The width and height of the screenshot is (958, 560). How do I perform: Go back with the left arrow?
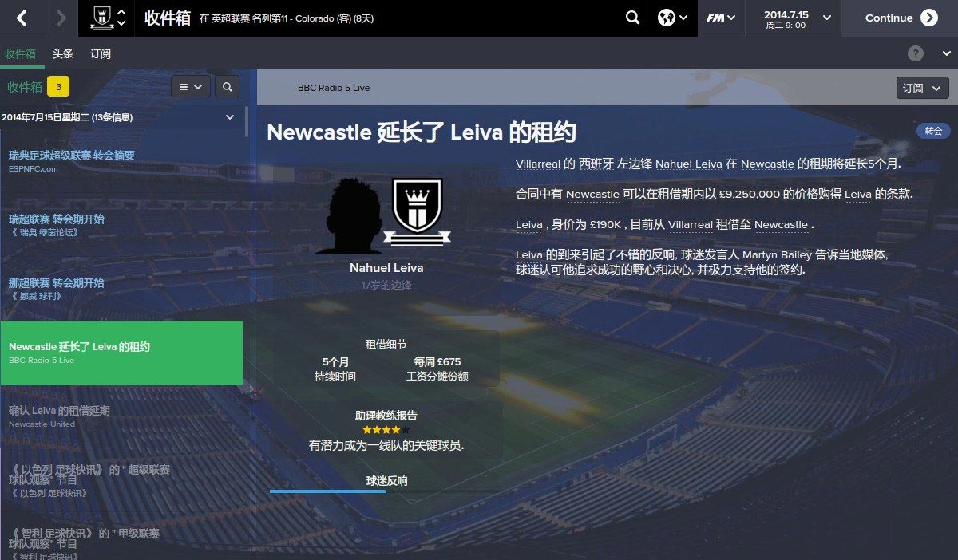pos(21,18)
